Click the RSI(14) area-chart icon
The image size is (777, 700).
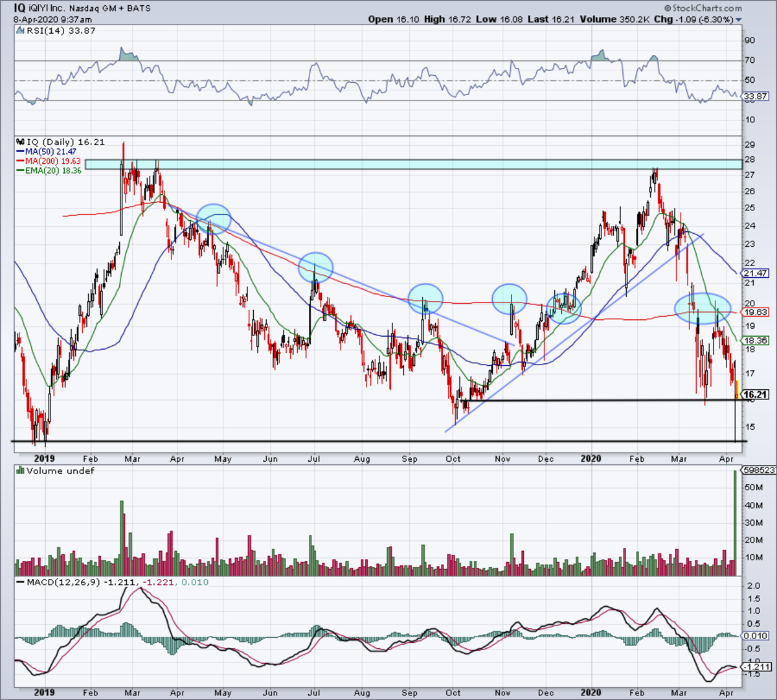pos(19,30)
